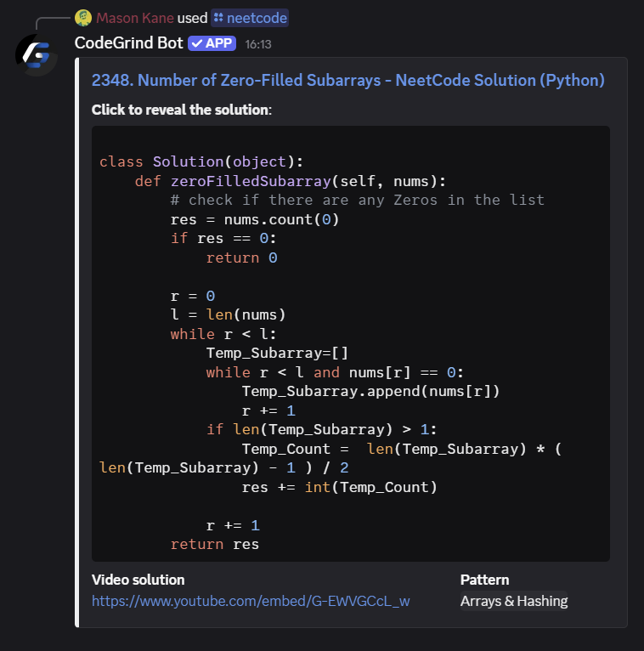Open the YouTube video solution link

251,601
